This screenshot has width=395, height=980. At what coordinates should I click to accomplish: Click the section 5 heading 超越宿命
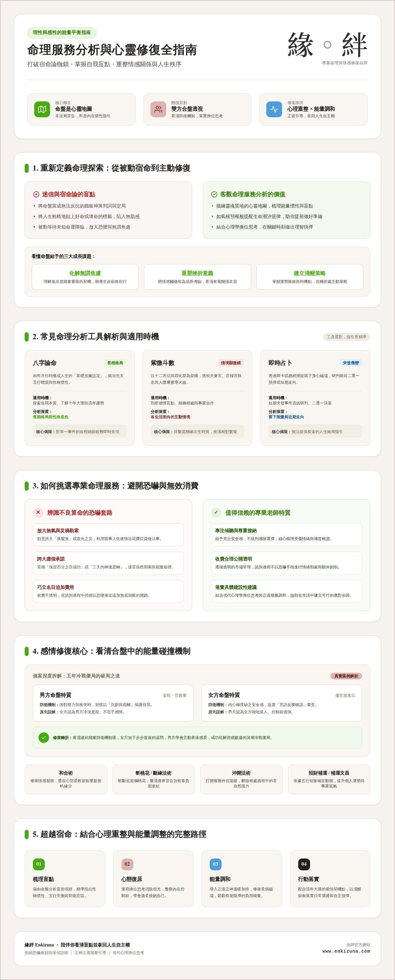click(x=119, y=834)
